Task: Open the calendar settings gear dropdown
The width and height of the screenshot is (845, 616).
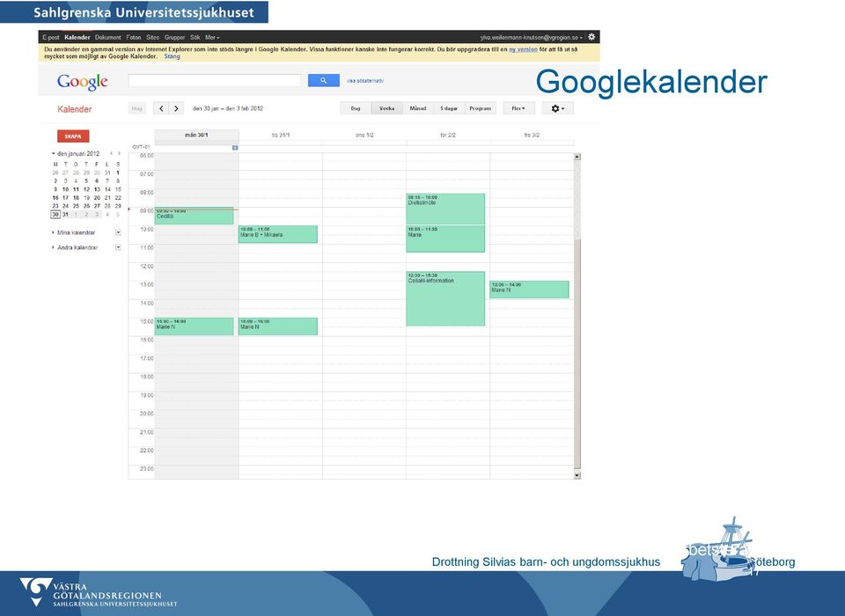Action: point(557,108)
